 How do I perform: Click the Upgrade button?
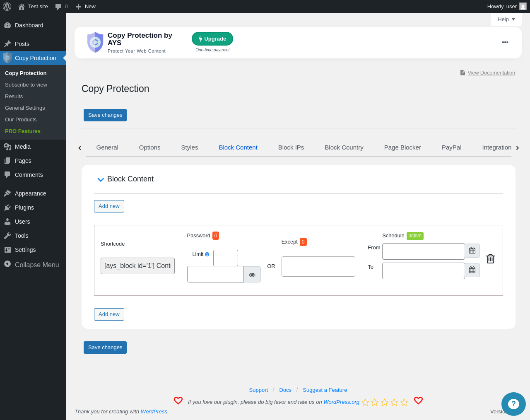(x=212, y=39)
